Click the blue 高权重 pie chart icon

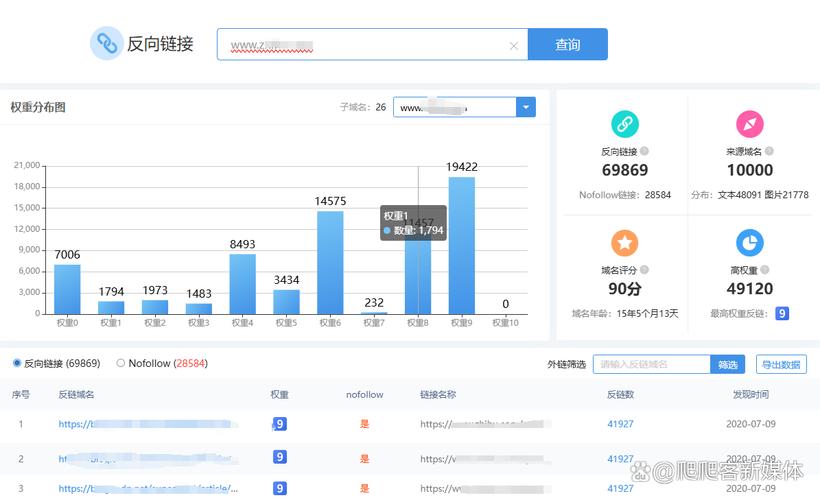(x=749, y=243)
